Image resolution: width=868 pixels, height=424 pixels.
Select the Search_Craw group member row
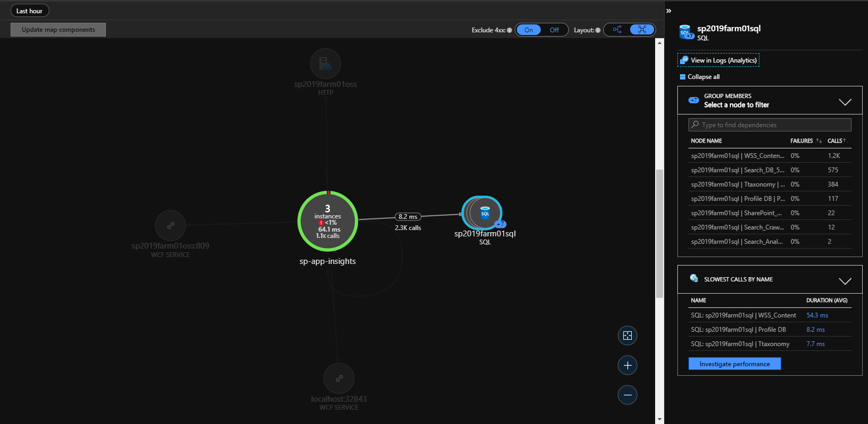pyautogui.click(x=770, y=227)
